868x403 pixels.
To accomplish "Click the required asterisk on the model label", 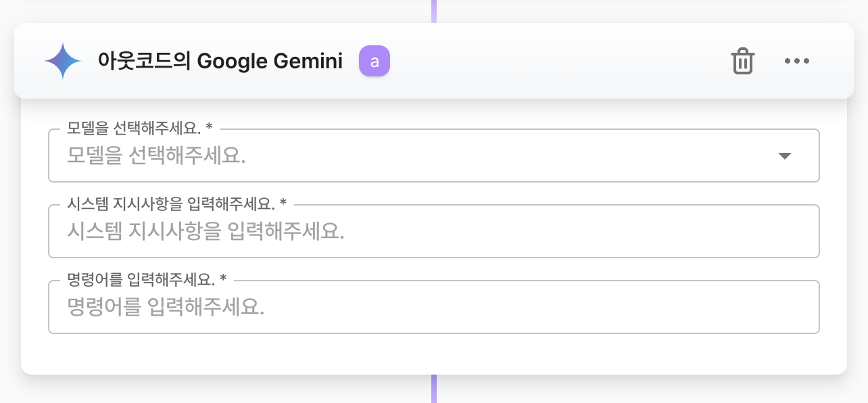I will pyautogui.click(x=210, y=128).
